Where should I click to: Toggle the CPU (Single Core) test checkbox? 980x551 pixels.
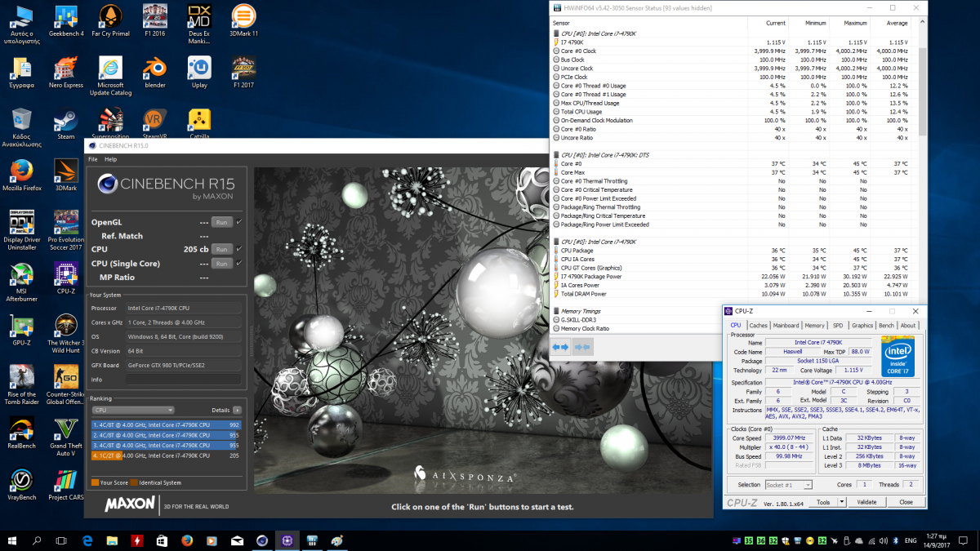tap(238, 264)
